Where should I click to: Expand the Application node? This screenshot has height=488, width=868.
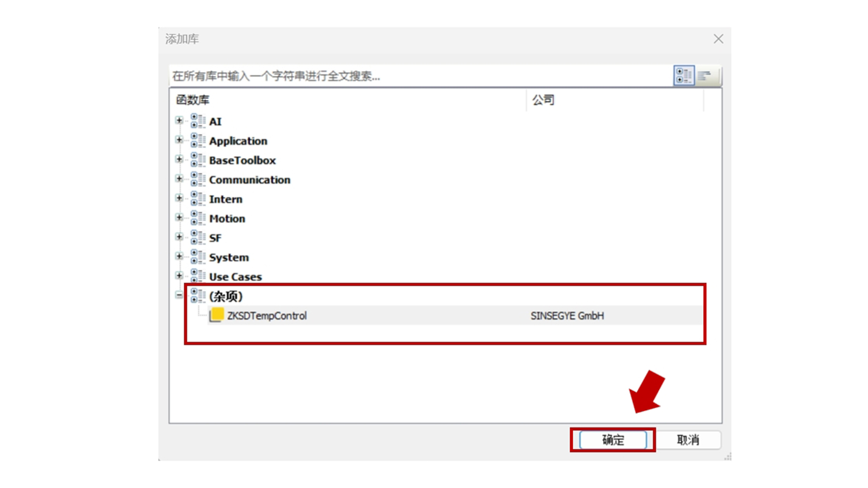coord(179,140)
